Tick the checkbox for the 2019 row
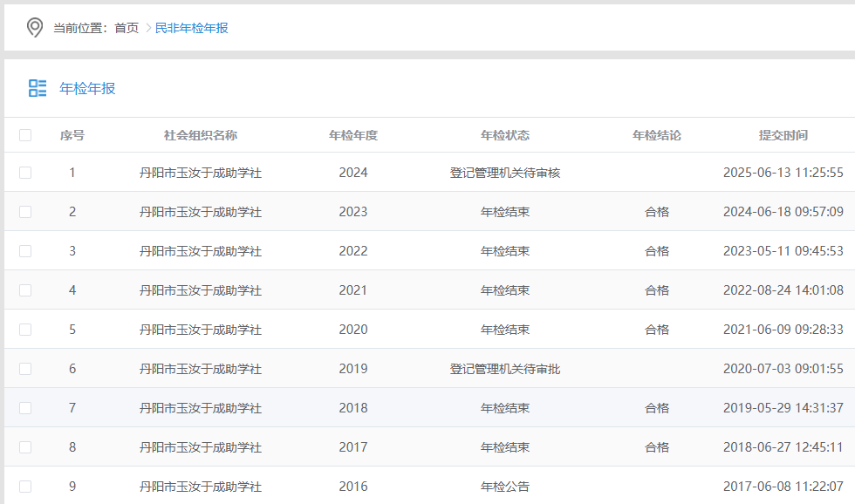The height and width of the screenshot is (504, 855). pos(25,369)
